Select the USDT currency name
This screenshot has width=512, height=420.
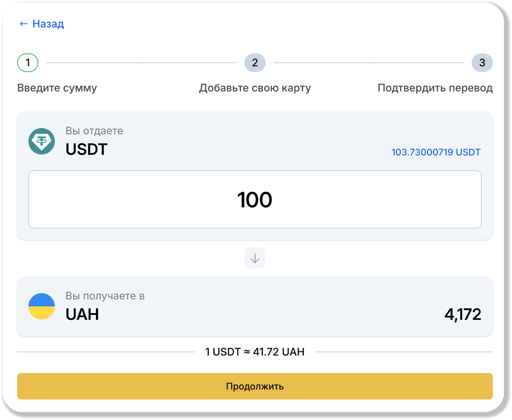pos(86,149)
